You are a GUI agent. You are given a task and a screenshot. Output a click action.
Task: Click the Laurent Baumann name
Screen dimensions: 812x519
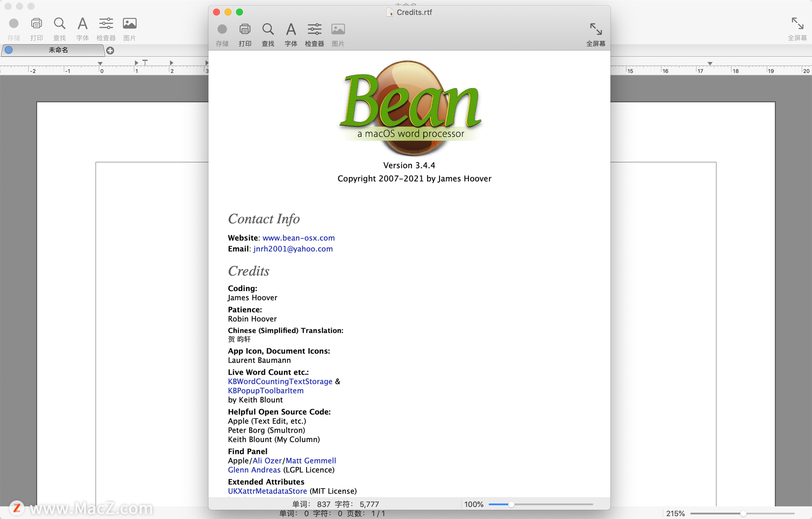(x=259, y=360)
